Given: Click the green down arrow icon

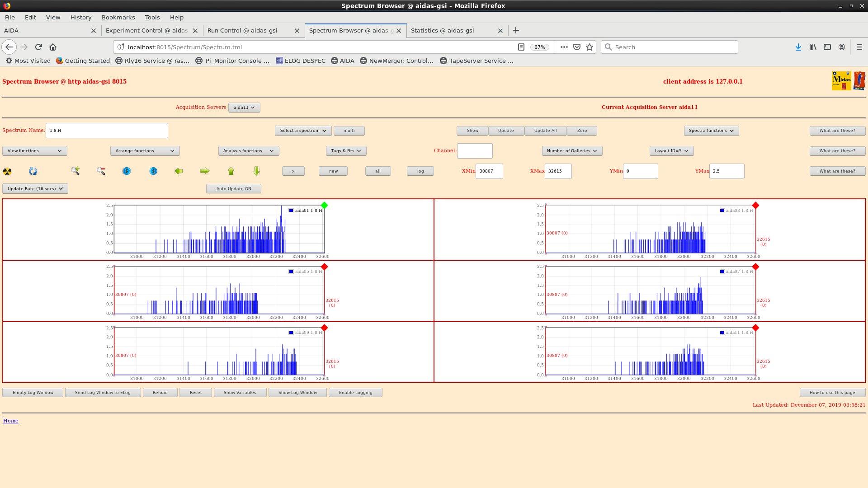Looking at the screenshot, I should (x=257, y=171).
